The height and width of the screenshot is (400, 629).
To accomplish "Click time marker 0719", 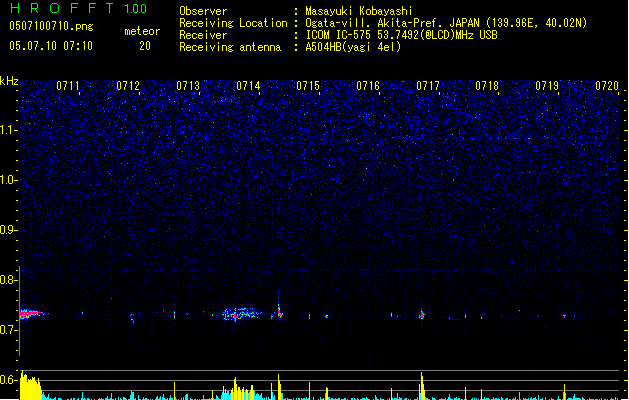I will [x=547, y=86].
